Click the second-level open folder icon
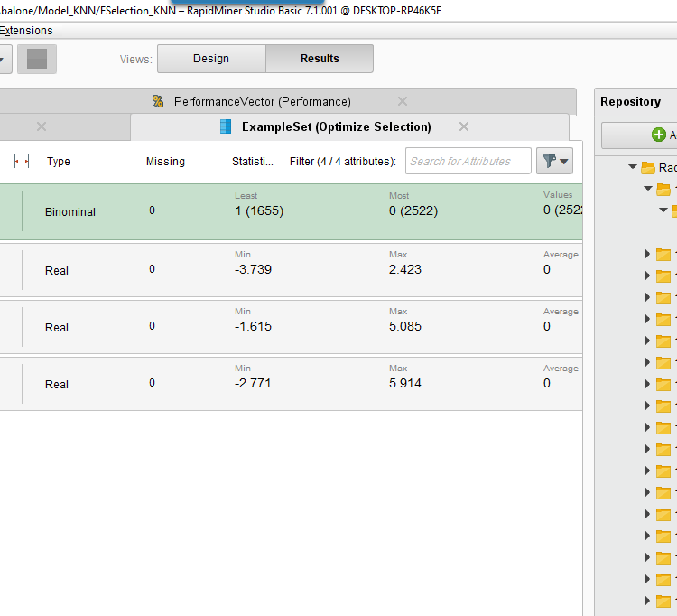The height and width of the screenshot is (616, 677). [663, 189]
